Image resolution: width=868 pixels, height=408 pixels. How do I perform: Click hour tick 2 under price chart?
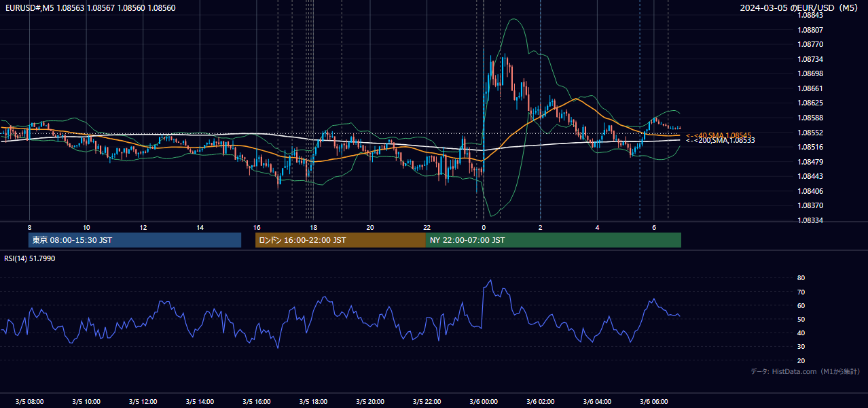(x=541, y=227)
